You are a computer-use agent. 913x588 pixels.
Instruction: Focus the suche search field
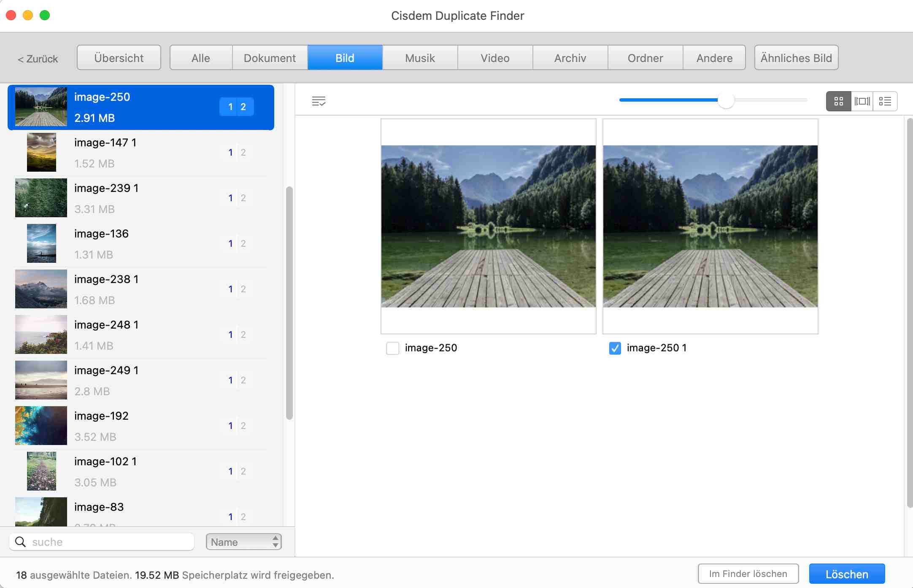[110, 542]
